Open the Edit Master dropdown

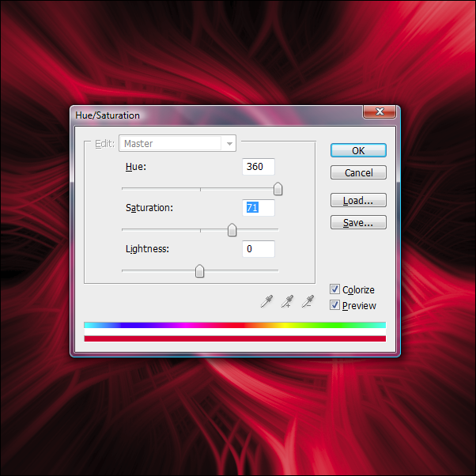177,144
